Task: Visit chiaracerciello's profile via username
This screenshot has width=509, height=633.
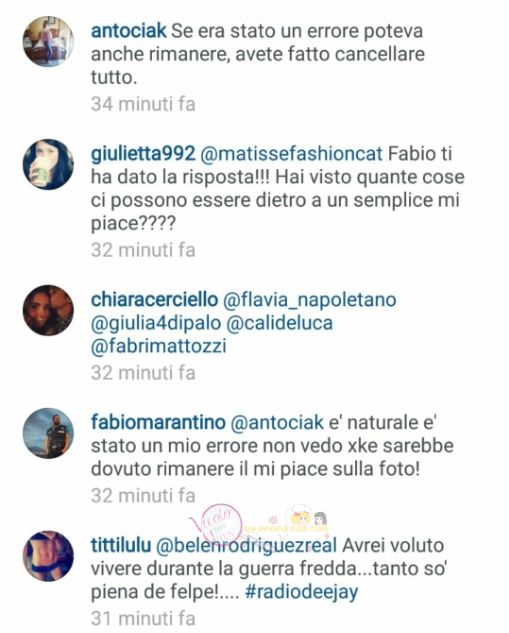Action: [154, 300]
